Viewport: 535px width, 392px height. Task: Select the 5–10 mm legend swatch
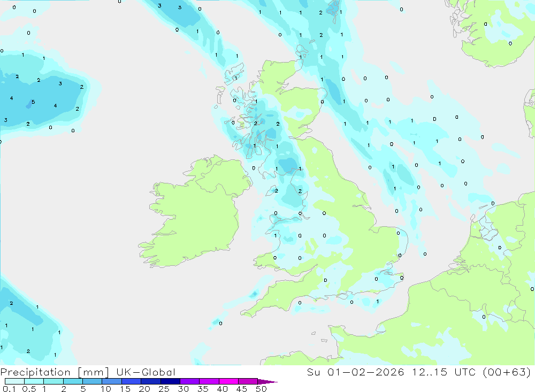click(x=93, y=381)
